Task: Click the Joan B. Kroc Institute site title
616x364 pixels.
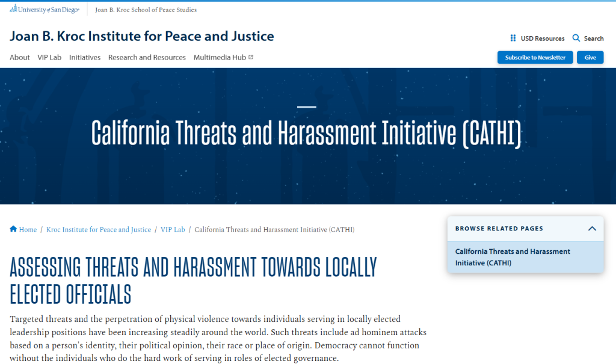Action: (142, 36)
